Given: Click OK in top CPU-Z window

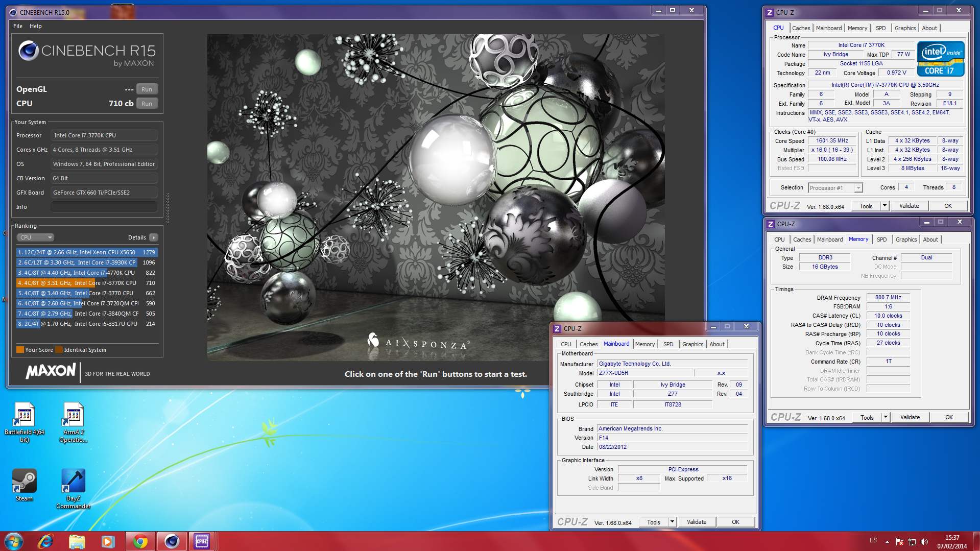Looking at the screenshot, I should [x=948, y=206].
